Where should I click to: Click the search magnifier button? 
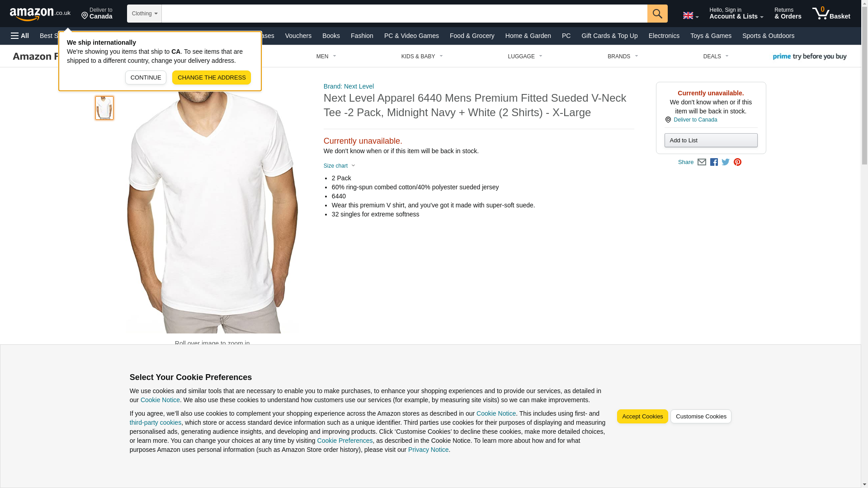(x=657, y=14)
